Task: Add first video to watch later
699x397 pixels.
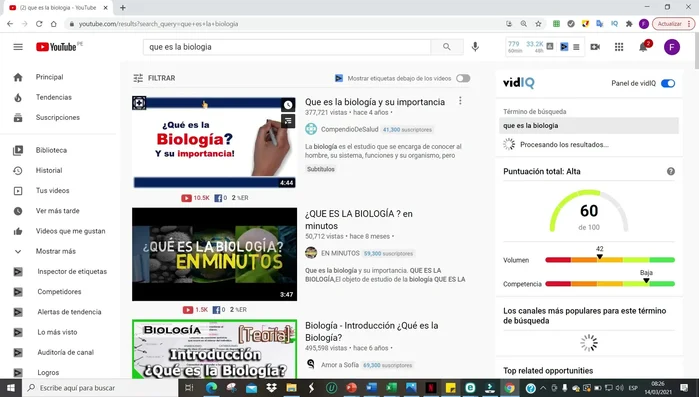Action: tap(288, 105)
